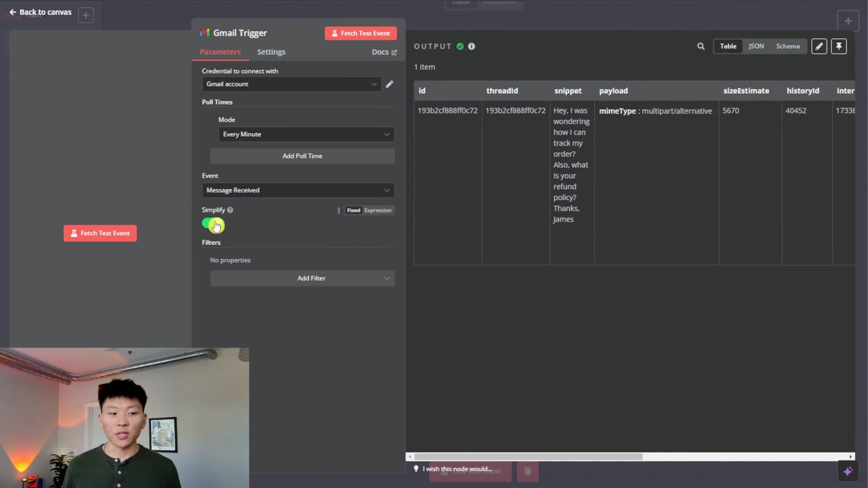Click the output info icon
The image size is (868, 488).
tap(471, 46)
